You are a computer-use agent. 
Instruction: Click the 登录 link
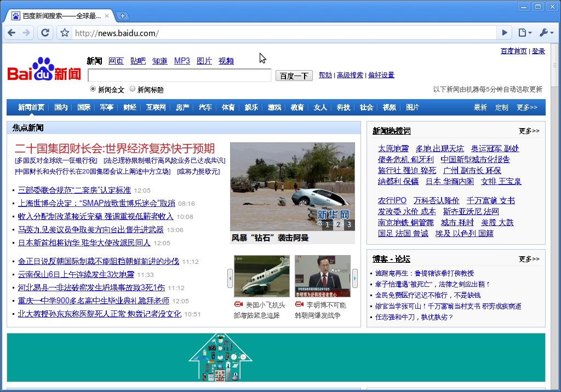pyautogui.click(x=539, y=51)
